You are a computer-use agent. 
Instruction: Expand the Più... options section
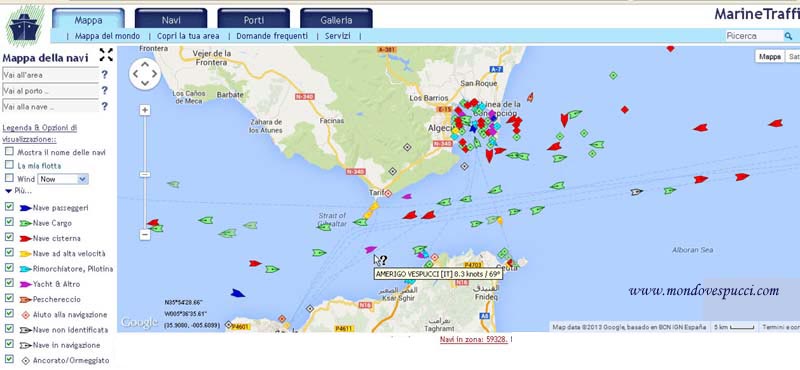19,191
